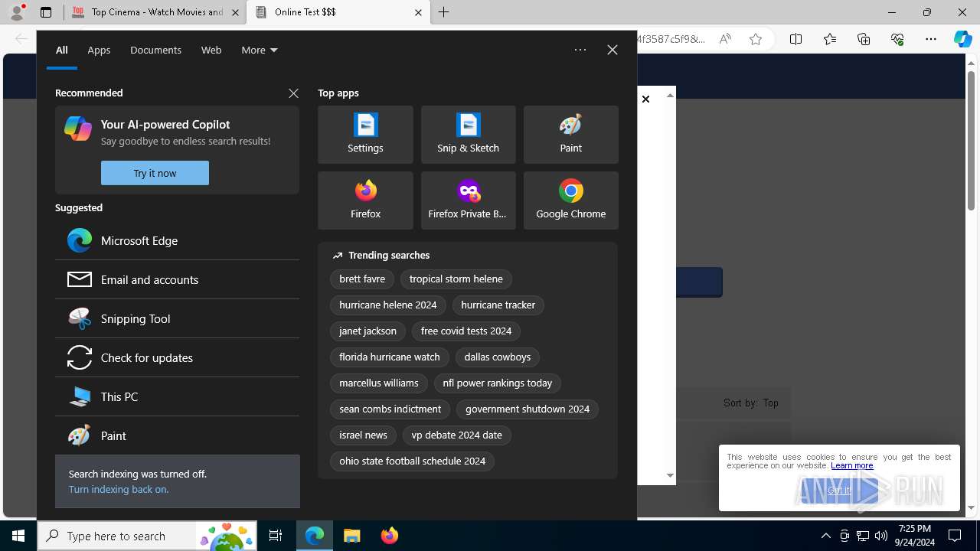Select dallas cowboys trending chip
This screenshot has width=980, height=551.
click(x=498, y=357)
